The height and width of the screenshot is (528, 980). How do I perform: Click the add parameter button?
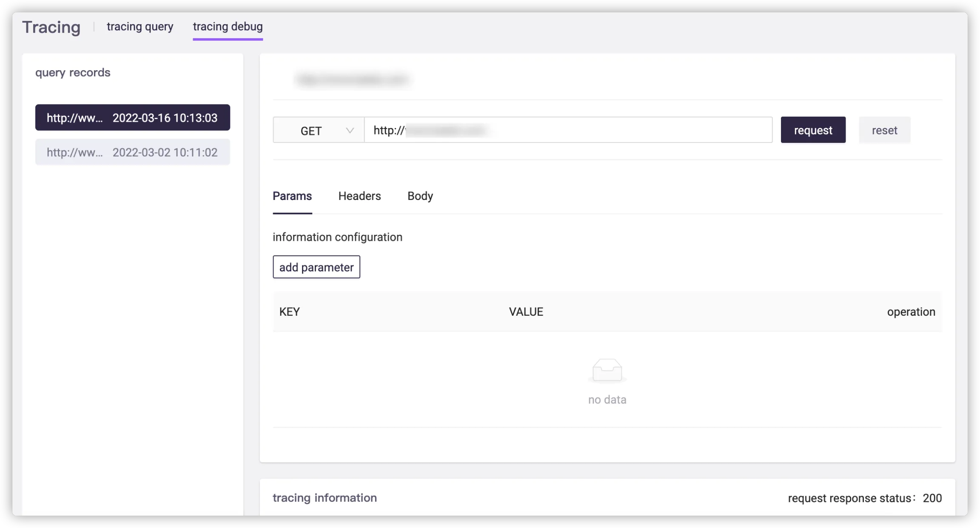pos(316,267)
